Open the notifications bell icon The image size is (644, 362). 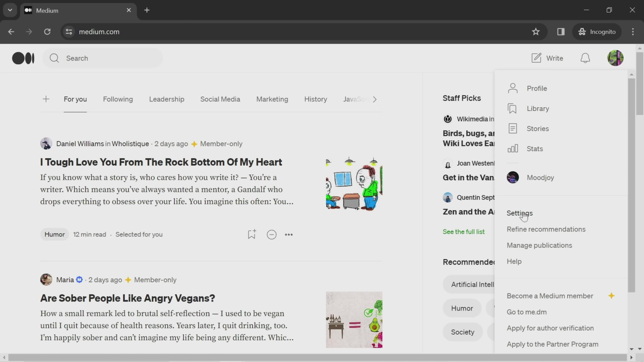click(x=586, y=58)
